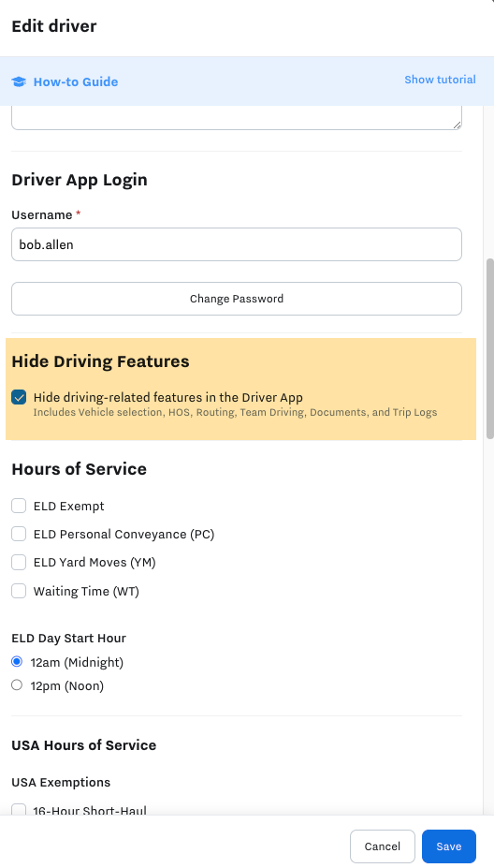
Task: Check ELD Yard Moves (YM)
Action: tap(19, 563)
